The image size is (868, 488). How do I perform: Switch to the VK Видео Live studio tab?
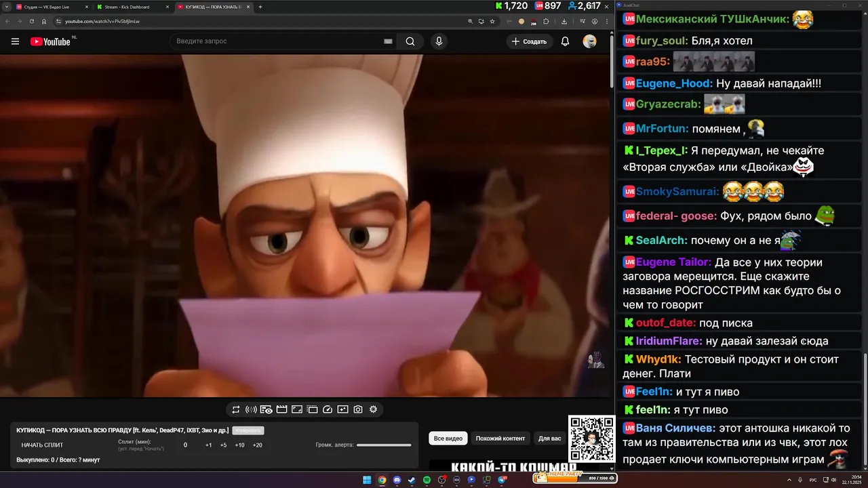(52, 7)
